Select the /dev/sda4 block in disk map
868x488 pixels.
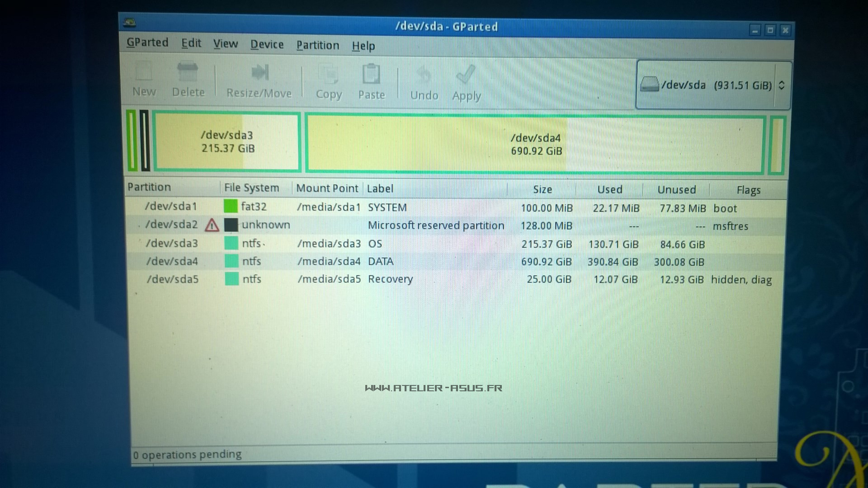[536, 144]
